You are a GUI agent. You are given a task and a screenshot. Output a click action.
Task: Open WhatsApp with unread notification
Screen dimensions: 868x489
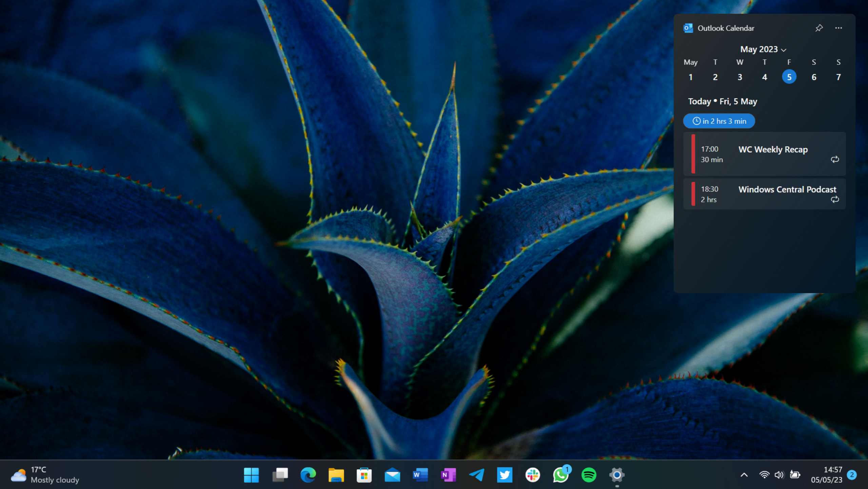pos(560,475)
